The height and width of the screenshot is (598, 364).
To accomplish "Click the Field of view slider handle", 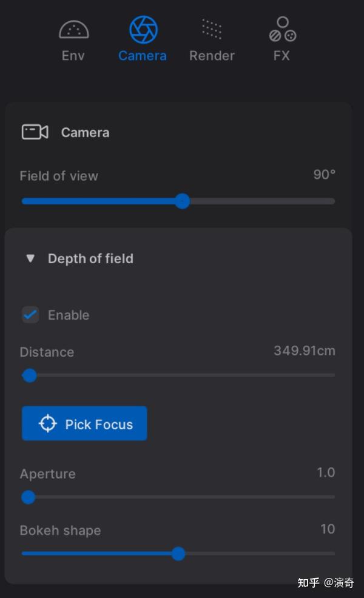I will click(182, 201).
